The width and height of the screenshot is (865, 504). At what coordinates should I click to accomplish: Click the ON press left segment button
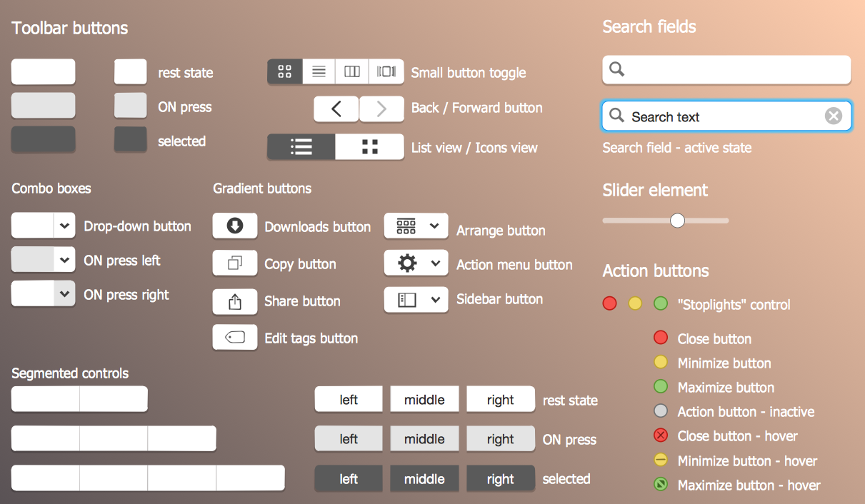point(349,439)
